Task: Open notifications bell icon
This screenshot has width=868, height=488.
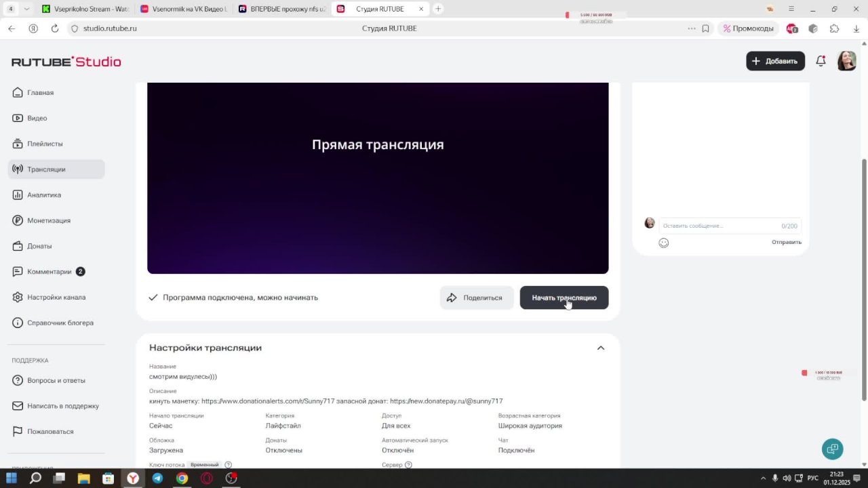Action: 821,61
